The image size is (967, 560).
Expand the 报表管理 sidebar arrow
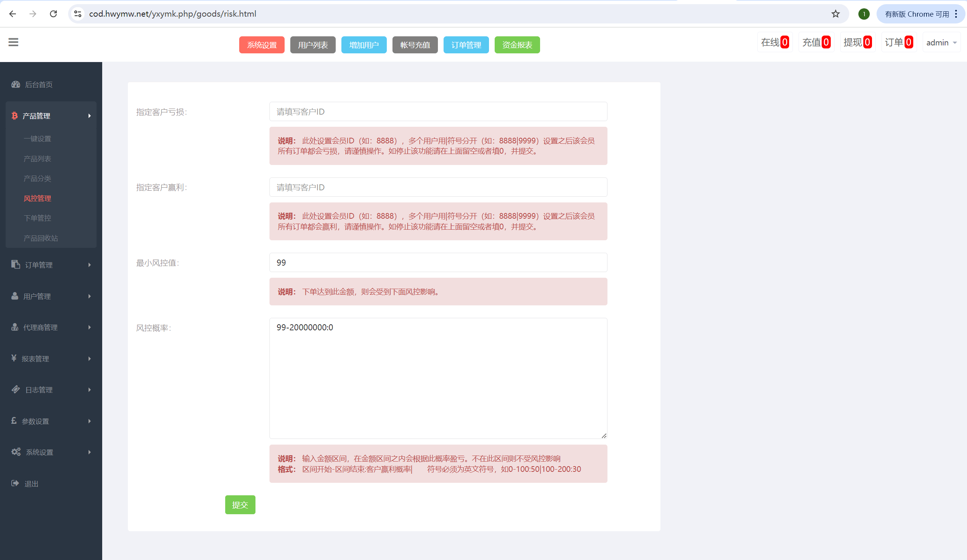89,359
